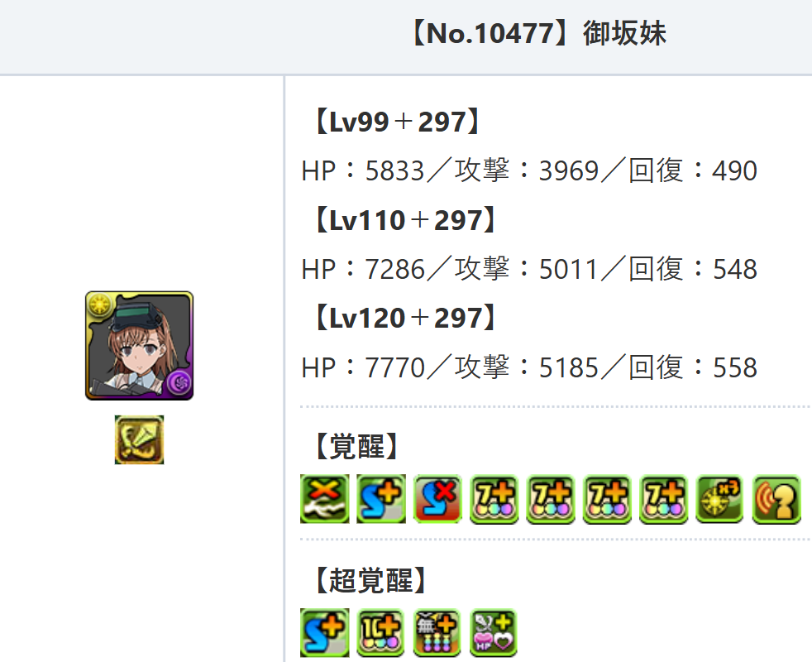The width and height of the screenshot is (812, 662).
Task: Click the 無+ void damage piercer super awakening icon
Action: pyautogui.click(x=437, y=633)
